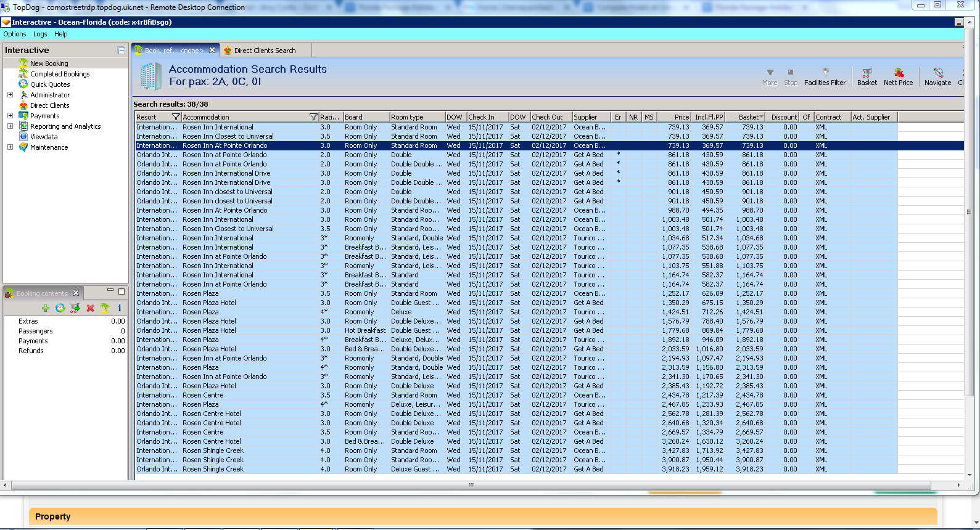The height and width of the screenshot is (530, 980).
Task: Select Viewdata in the Interactive tree
Action: click(44, 137)
